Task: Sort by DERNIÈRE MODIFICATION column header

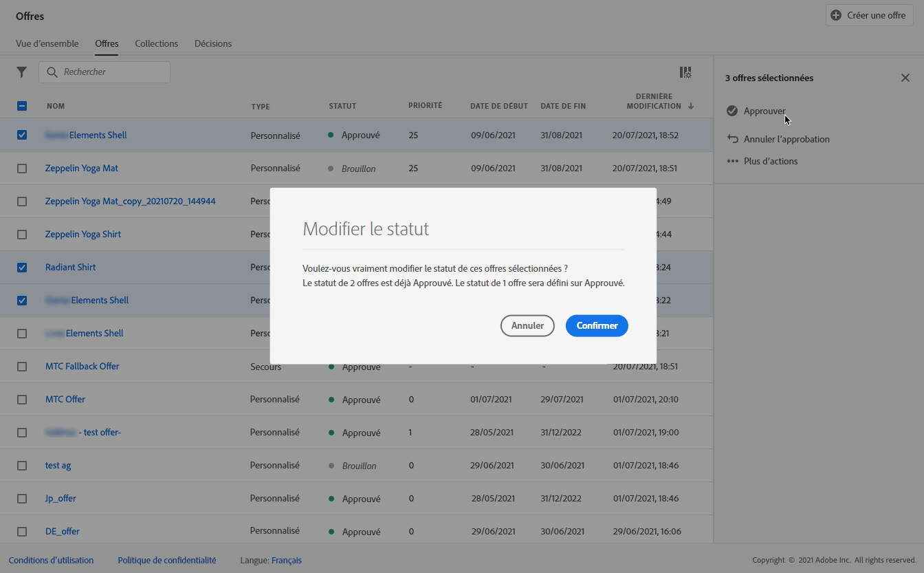Action: (x=654, y=101)
